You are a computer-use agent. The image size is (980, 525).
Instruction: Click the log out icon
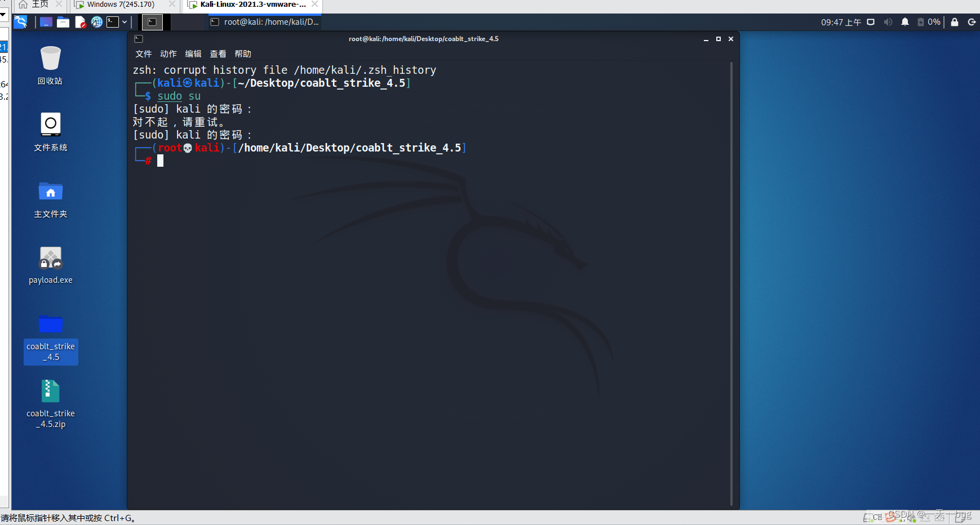click(x=972, y=22)
